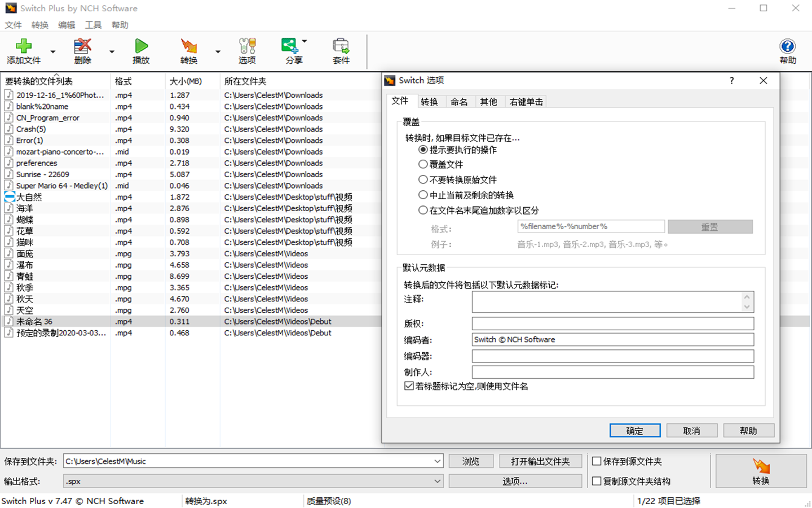The width and height of the screenshot is (812, 508).
Task: Click the ? help button in the Switch 选项 dialog title bar
Action: pos(731,81)
